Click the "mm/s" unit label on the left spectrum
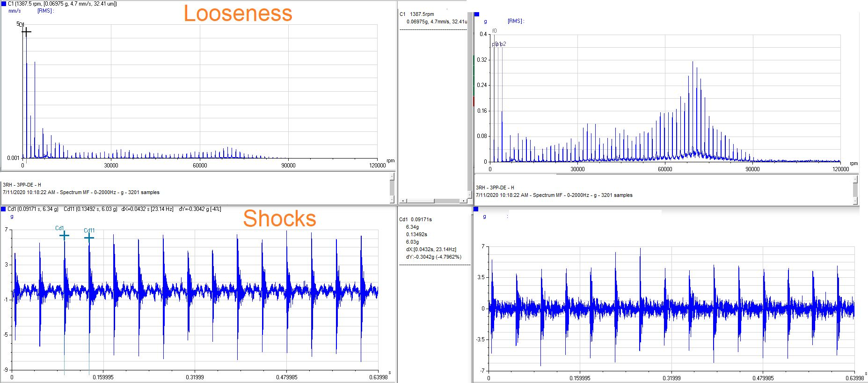The image size is (868, 383). click(x=15, y=11)
